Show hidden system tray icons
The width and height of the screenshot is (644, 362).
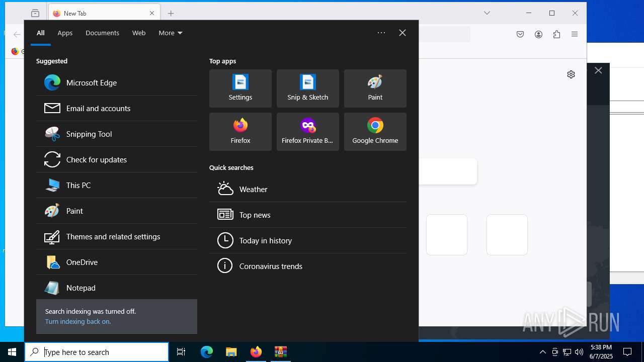coord(542,352)
